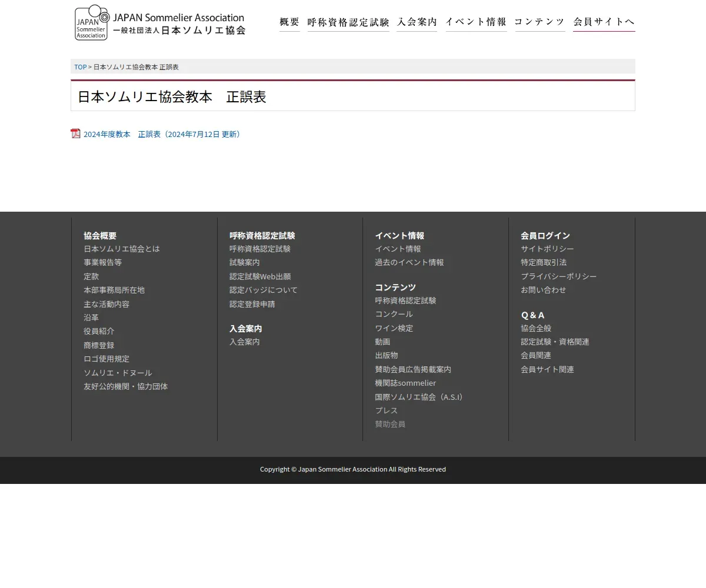Open 事業報告等 in the footer
The height and width of the screenshot is (588, 706).
coord(102,262)
